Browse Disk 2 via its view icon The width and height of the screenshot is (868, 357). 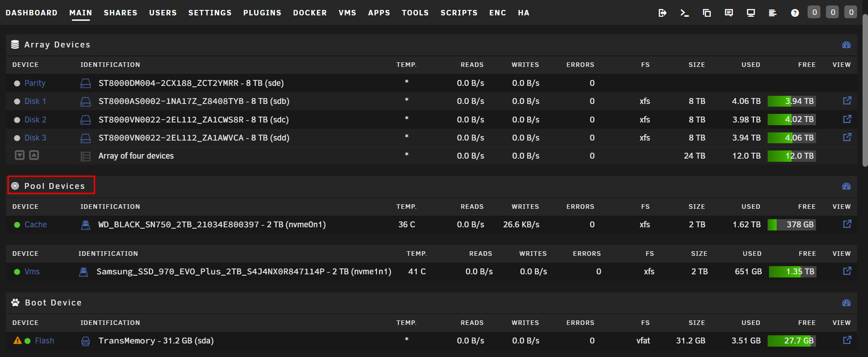(847, 119)
